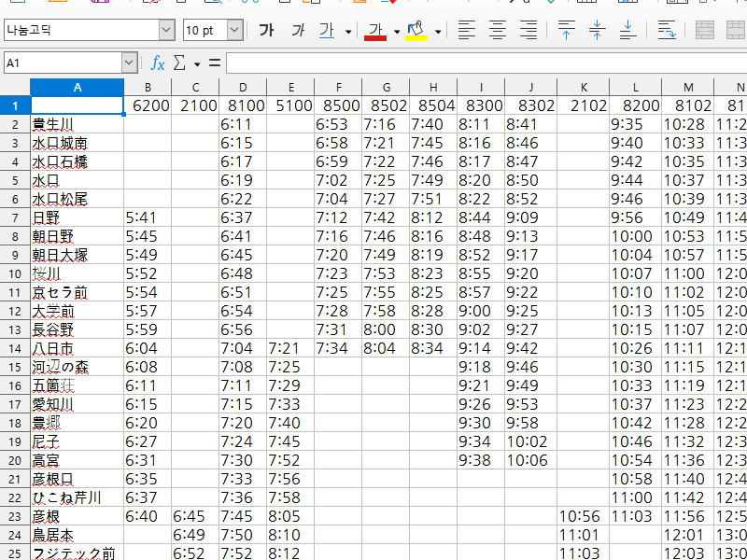Toggle italic formatting button
Screen dimensions: 747x560
pyautogui.click(x=297, y=31)
